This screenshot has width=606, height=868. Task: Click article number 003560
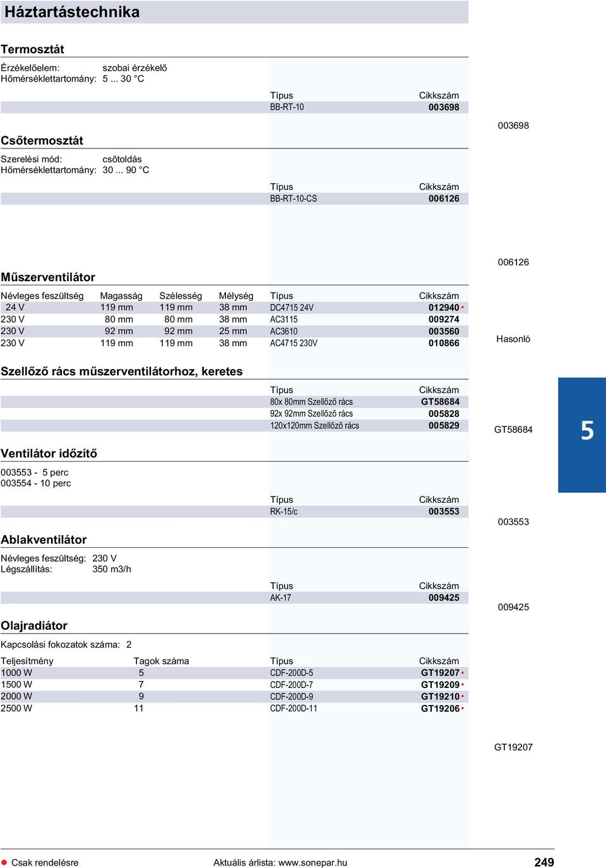point(444,332)
